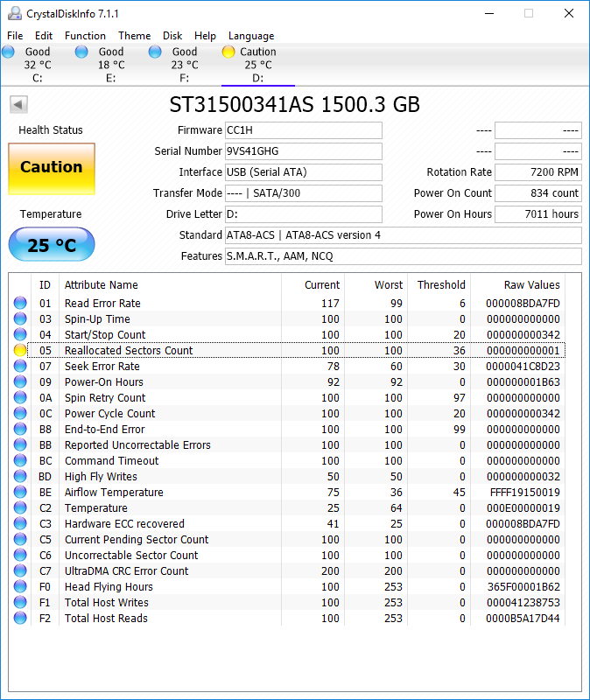Select the E: drive status orb
Viewport: 590px width, 700px height.
81,52
